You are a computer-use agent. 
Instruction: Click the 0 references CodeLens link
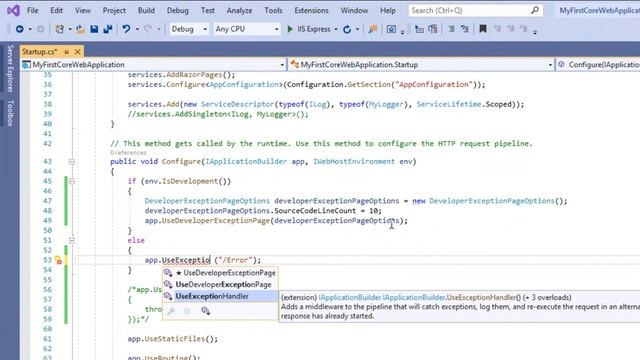(128, 153)
